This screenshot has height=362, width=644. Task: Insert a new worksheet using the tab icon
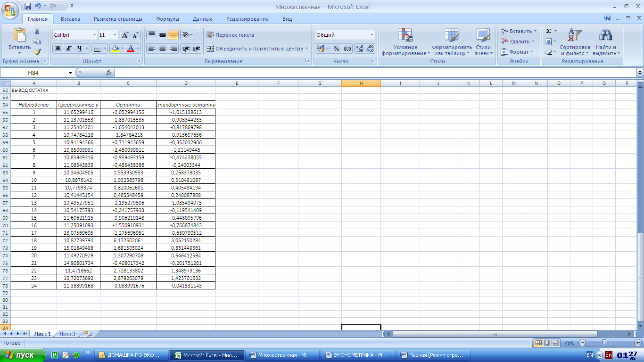[88, 334]
